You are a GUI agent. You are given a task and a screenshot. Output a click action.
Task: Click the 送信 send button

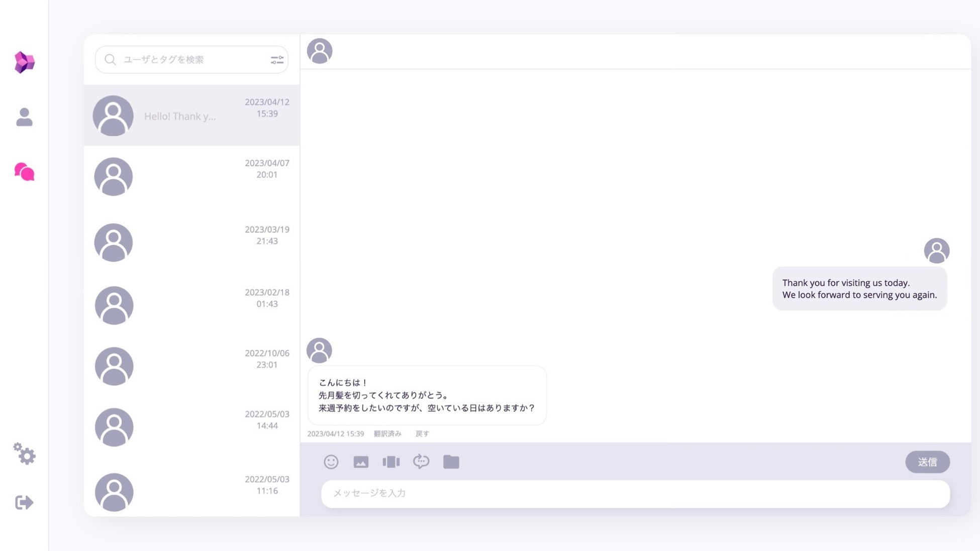[x=927, y=462]
